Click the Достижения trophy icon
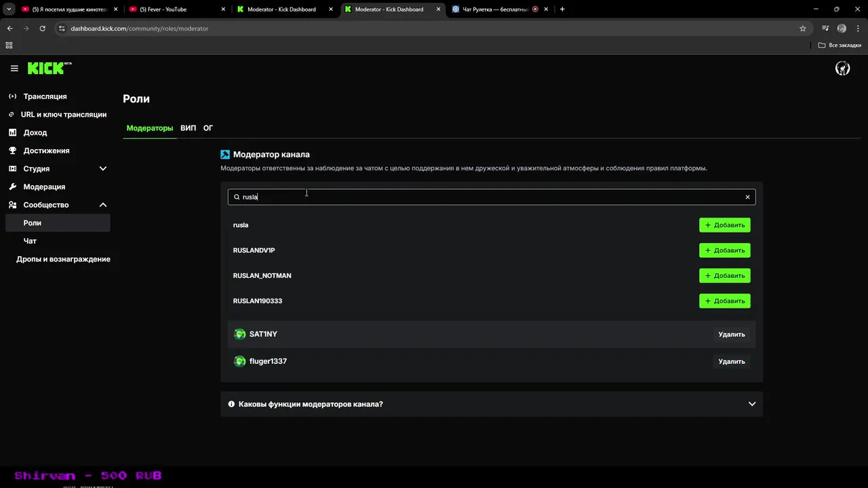The width and height of the screenshot is (868, 488). (12, 150)
